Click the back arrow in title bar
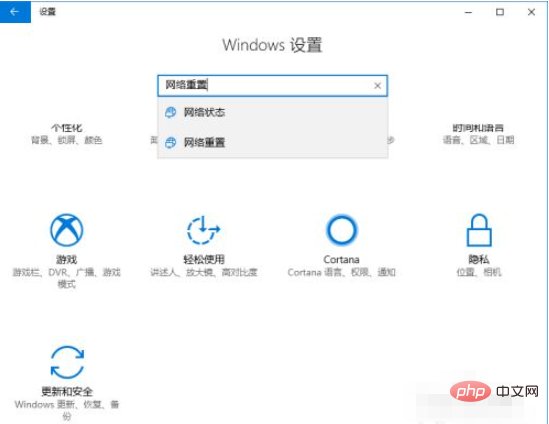Screen dimensions: 549x424 pos(15,12)
